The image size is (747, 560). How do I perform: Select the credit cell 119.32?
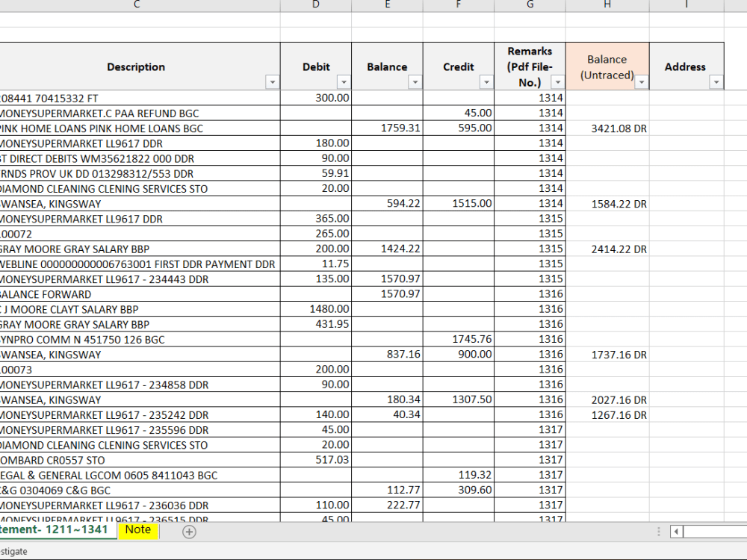pos(459,475)
